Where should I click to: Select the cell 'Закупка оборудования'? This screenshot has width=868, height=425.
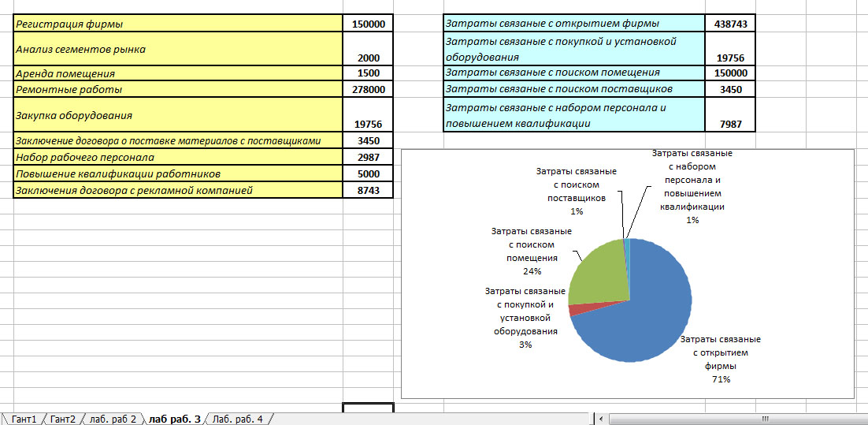(178, 114)
